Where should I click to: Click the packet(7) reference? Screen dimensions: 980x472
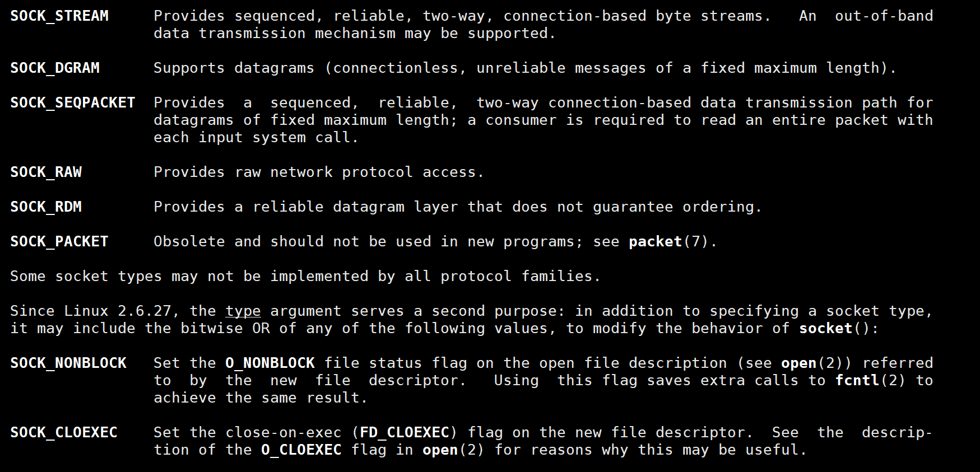point(669,242)
